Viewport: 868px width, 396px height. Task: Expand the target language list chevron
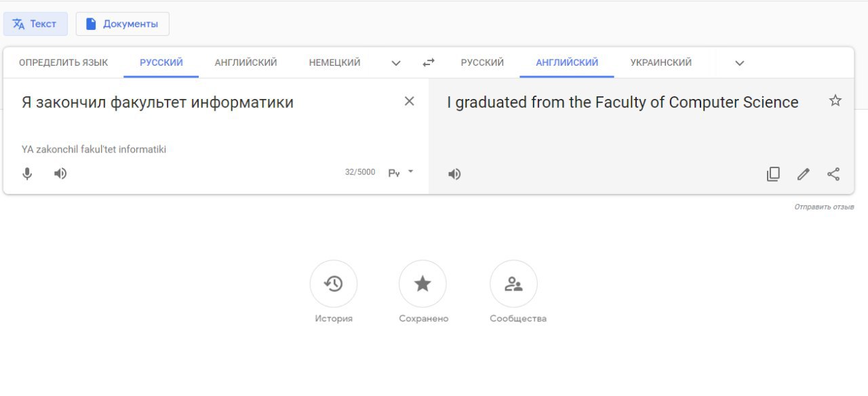coord(740,63)
